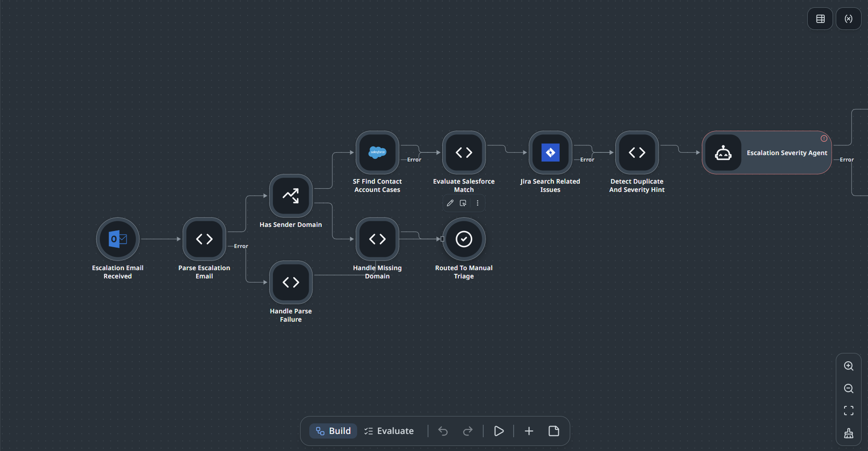Click the Escalation Email Received label

(x=118, y=272)
